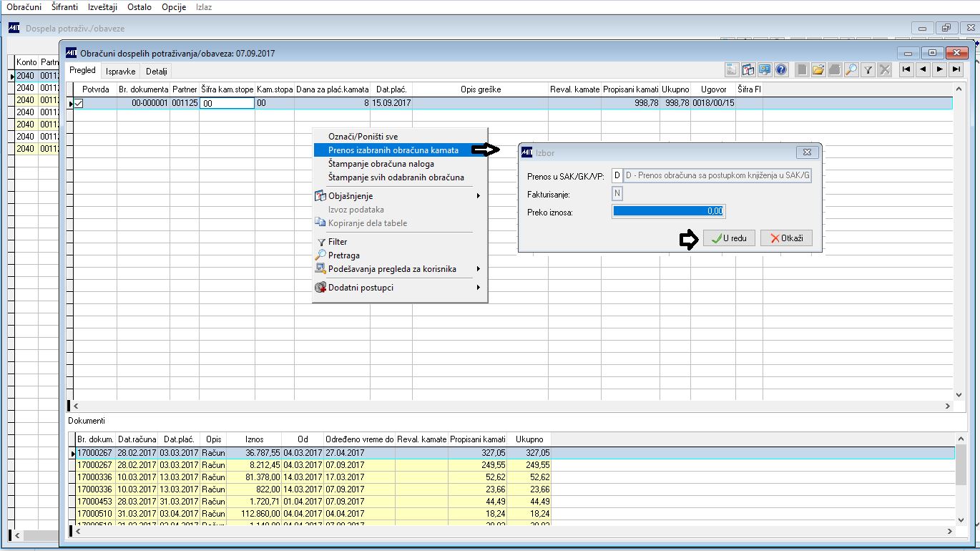
Task: Click the Ugovor column header
Action: click(714, 89)
